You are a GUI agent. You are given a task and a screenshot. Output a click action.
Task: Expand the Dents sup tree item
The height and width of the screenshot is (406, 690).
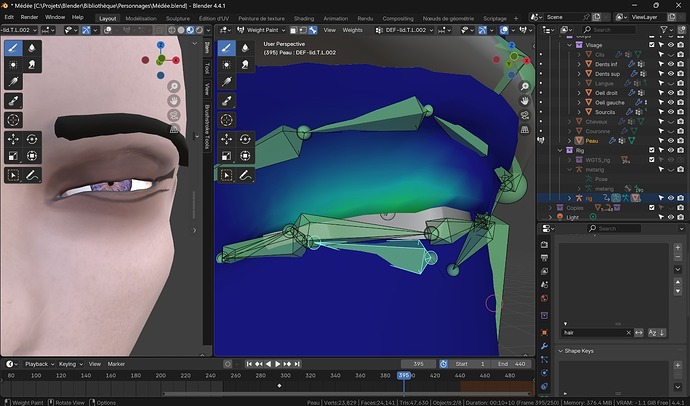pos(579,74)
